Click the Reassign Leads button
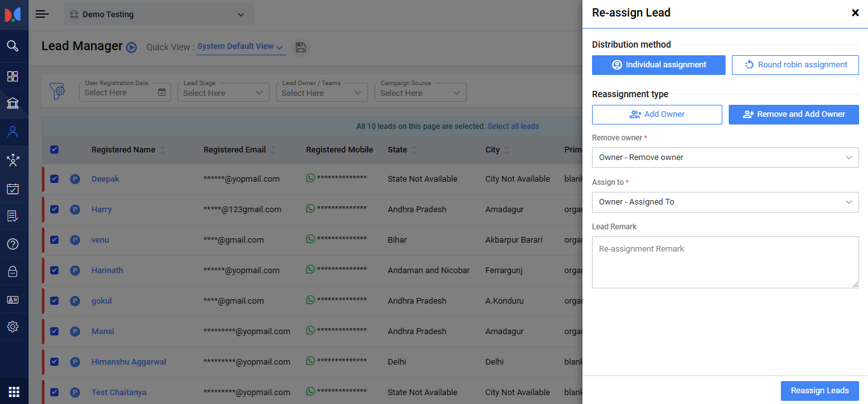Viewport: 868px width, 404px height. click(x=819, y=391)
